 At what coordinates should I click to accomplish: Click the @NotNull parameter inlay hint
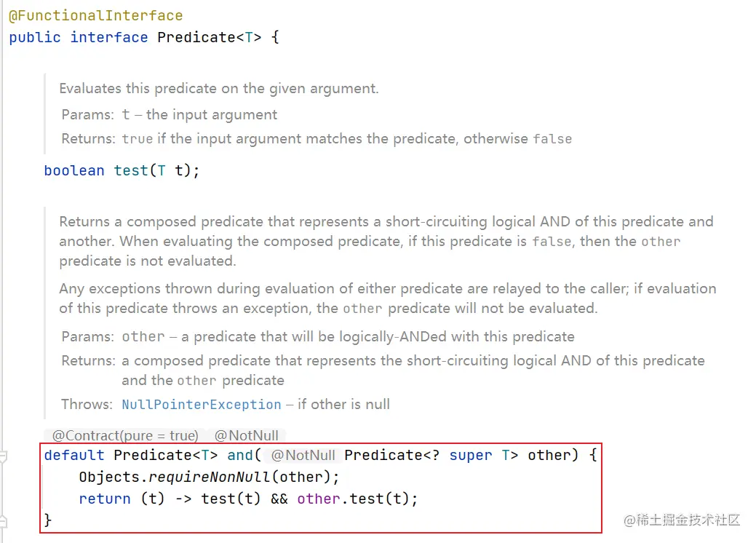pos(303,456)
